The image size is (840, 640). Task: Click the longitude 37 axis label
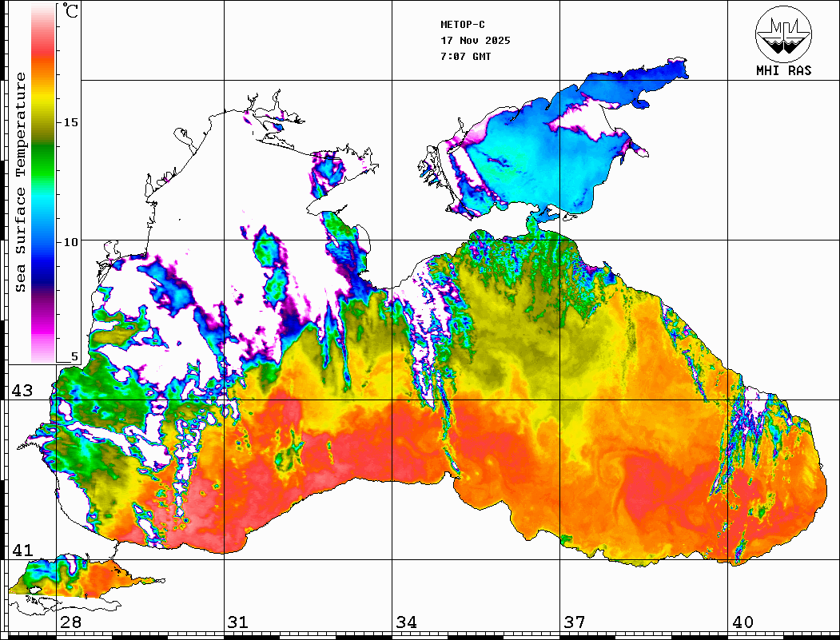tap(574, 622)
